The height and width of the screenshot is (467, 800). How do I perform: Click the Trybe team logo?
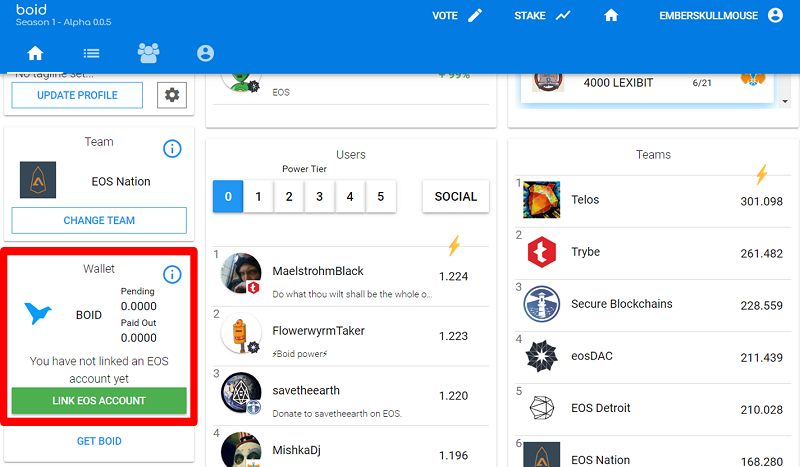point(541,252)
